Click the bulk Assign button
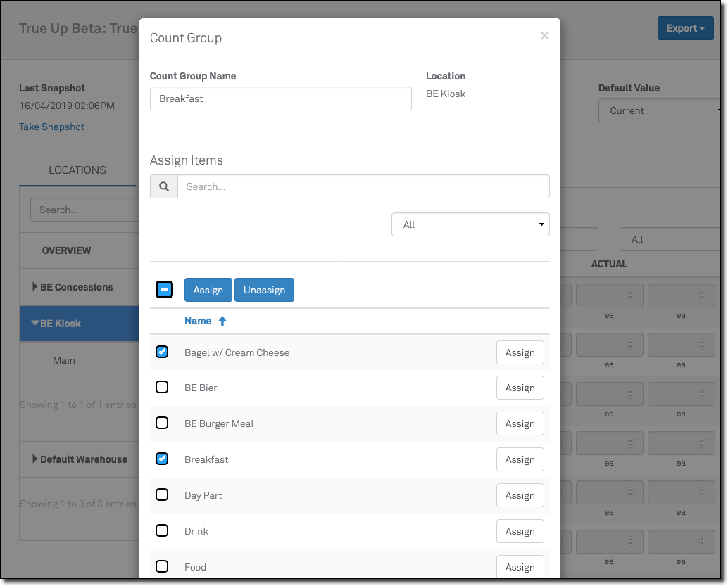The height and width of the screenshot is (586, 728). [208, 290]
